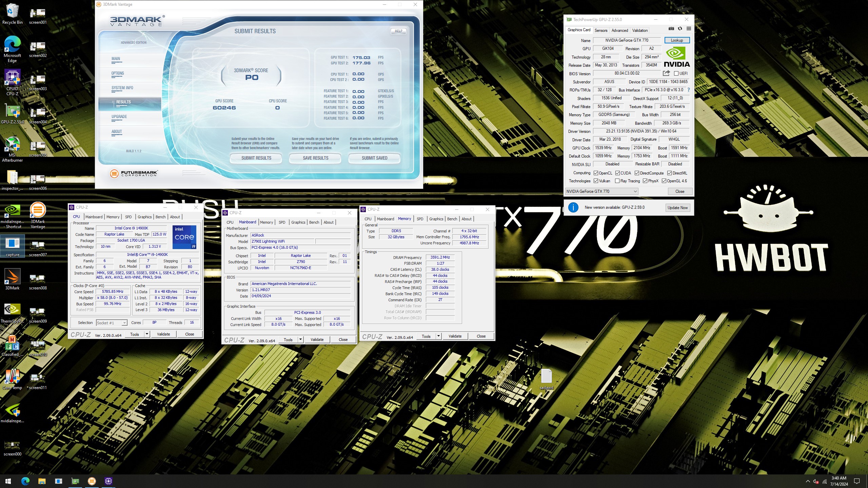This screenshot has width=868, height=488.
Task: Click the DRAM Frequency 3591.2 MHz value
Action: click(x=440, y=257)
